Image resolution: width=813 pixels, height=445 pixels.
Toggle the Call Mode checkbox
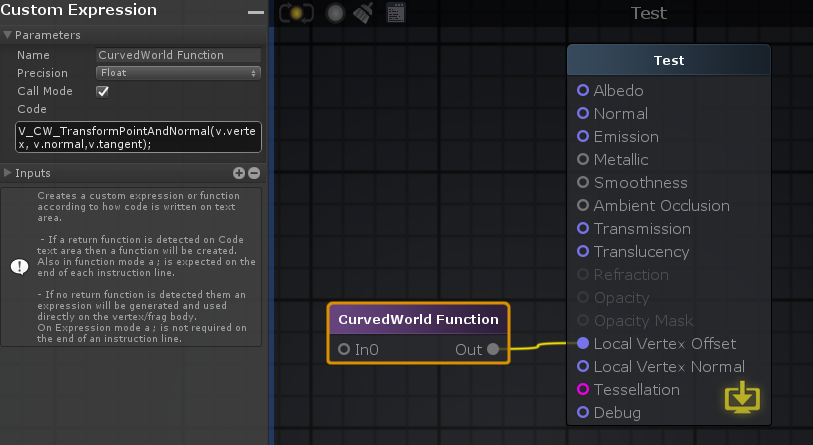click(x=103, y=92)
